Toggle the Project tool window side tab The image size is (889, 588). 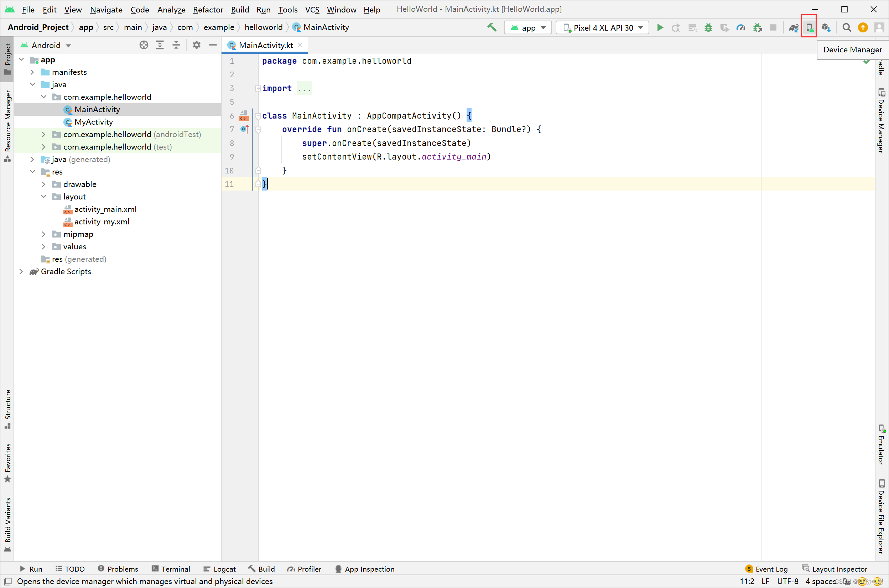[x=7, y=58]
